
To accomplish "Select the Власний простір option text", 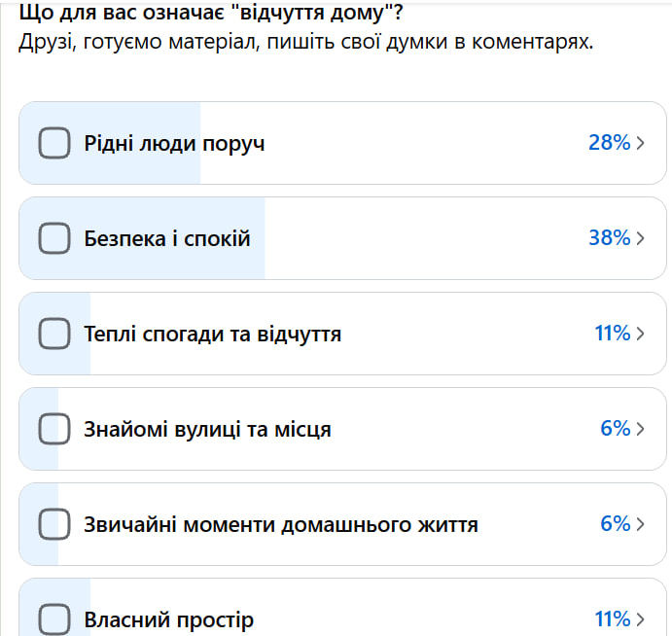I will (x=168, y=620).
